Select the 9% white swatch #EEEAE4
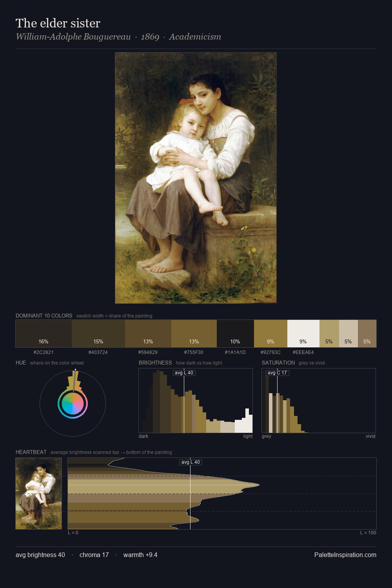Image resolution: width=392 pixels, height=588 pixels. 303,334
